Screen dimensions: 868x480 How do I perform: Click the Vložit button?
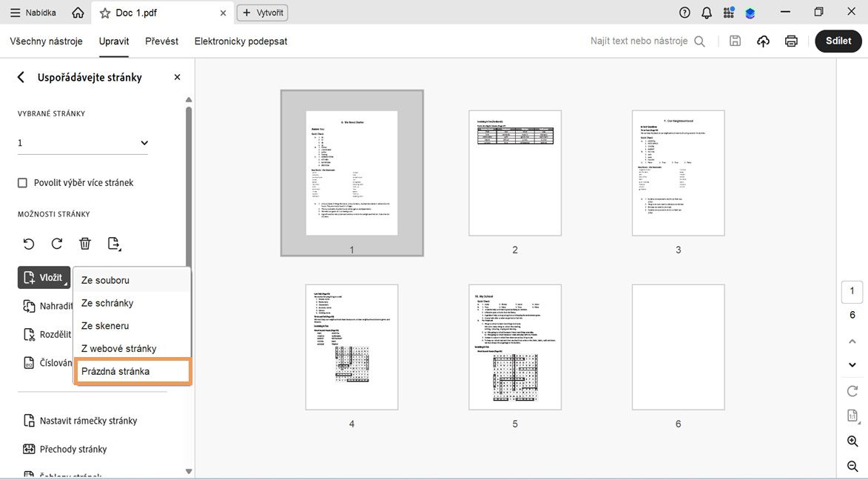(x=44, y=277)
